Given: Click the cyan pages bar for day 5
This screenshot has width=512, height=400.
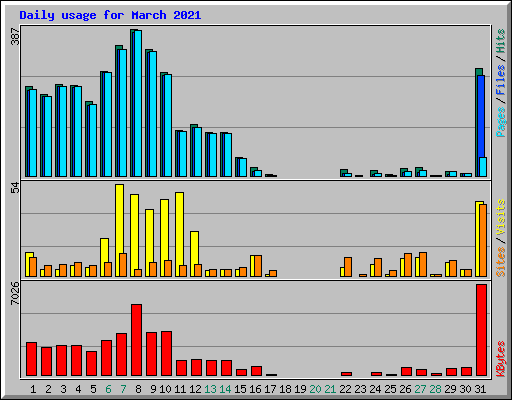Looking at the screenshot, I should (x=93, y=140).
